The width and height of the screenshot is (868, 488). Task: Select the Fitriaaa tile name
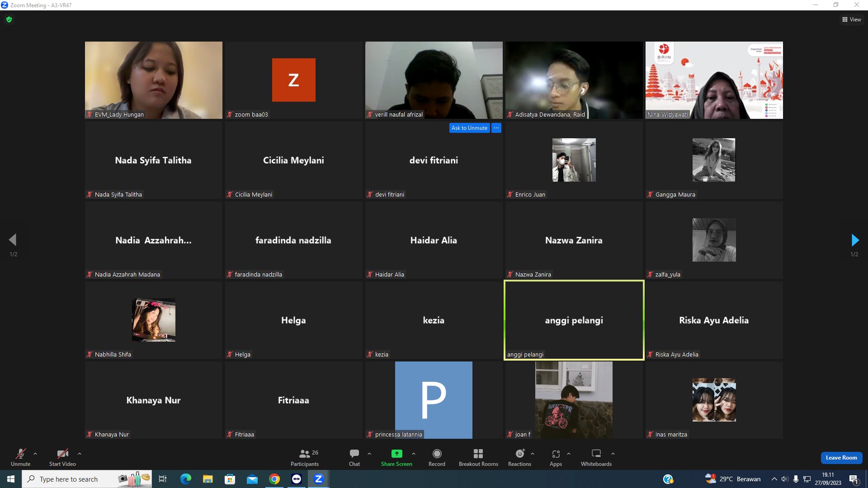[294, 400]
